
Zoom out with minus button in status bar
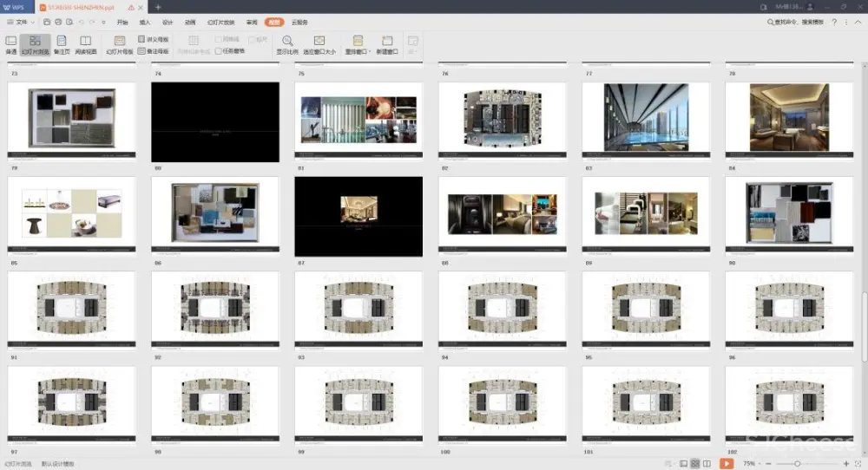768,463
